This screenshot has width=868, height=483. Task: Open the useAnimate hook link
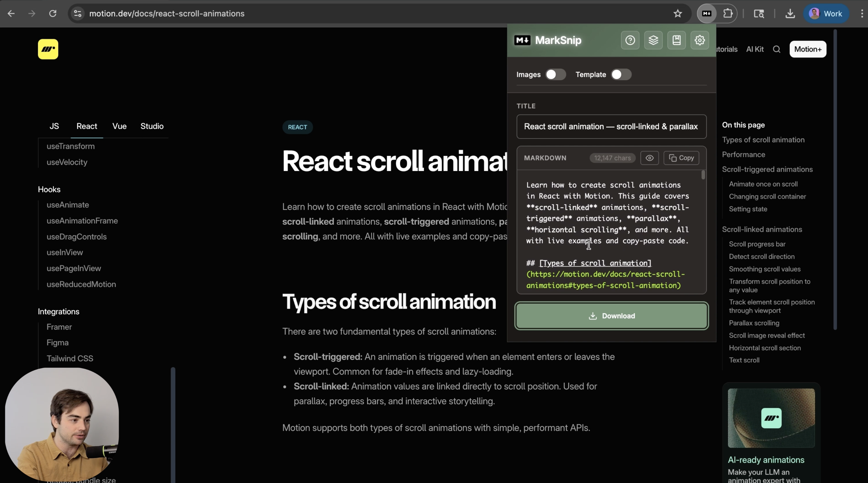pyautogui.click(x=68, y=205)
